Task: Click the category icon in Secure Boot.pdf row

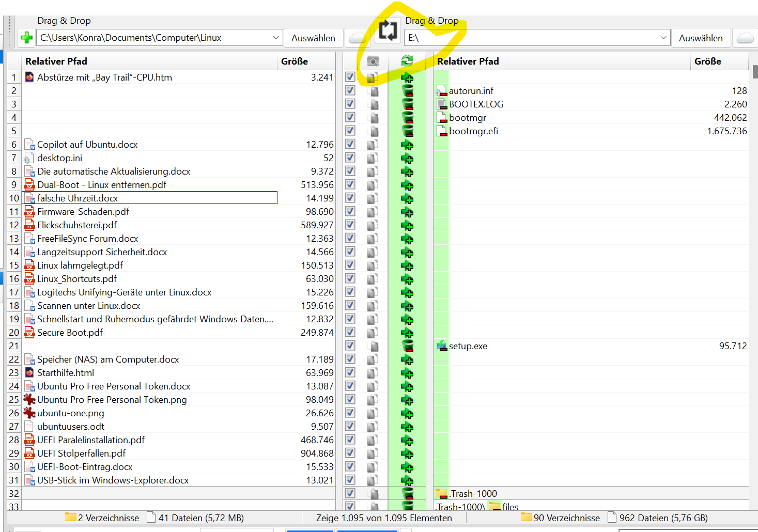Action: (373, 333)
